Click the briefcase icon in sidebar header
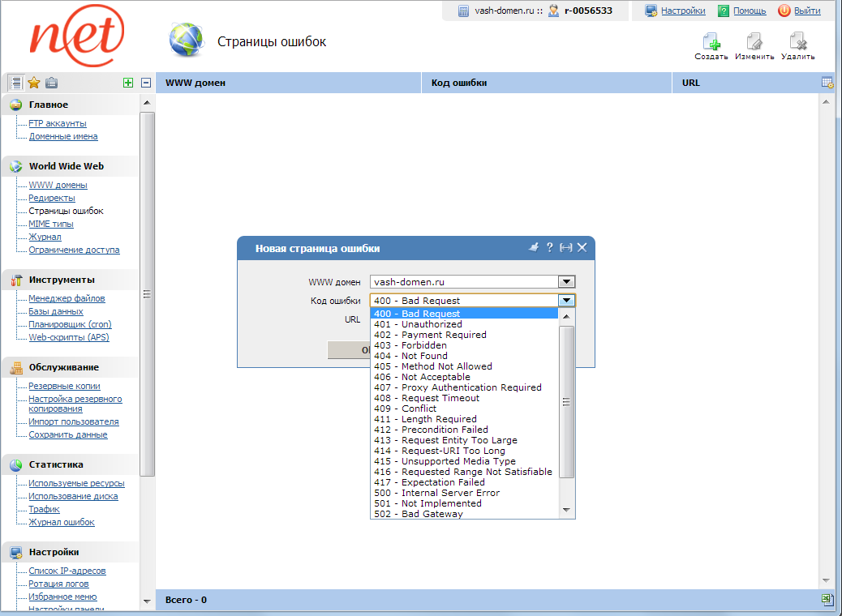842x616 pixels. pos(51,83)
